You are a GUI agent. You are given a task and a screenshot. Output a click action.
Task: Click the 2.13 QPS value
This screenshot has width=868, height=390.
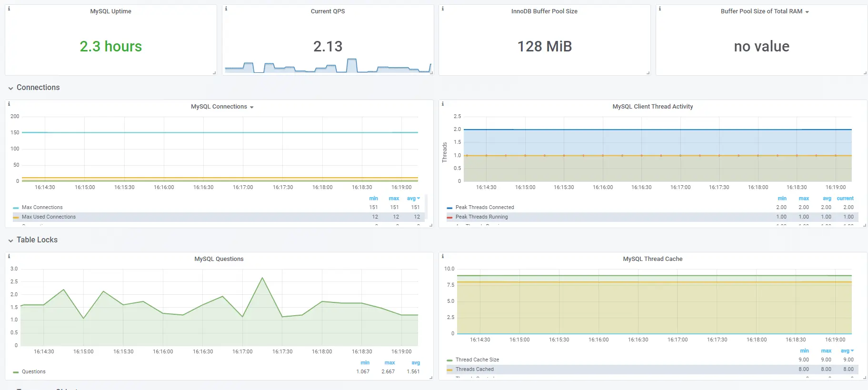pos(328,47)
